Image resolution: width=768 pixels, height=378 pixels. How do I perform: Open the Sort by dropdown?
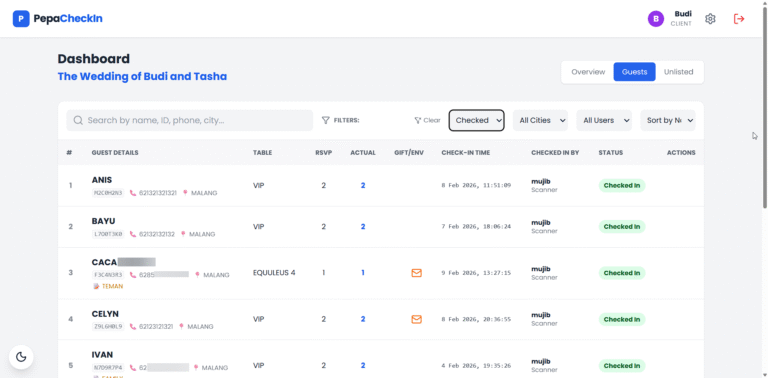(668, 120)
